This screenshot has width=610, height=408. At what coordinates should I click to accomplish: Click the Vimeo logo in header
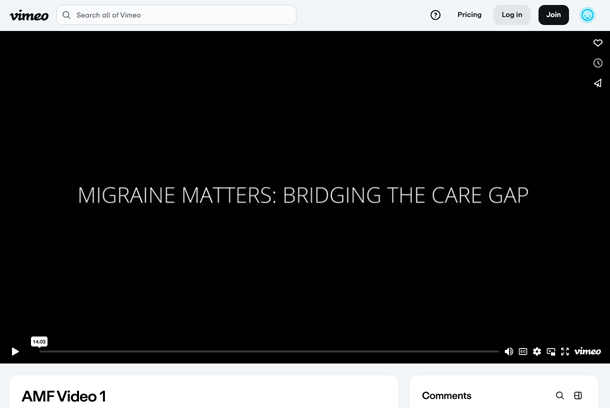[29, 15]
